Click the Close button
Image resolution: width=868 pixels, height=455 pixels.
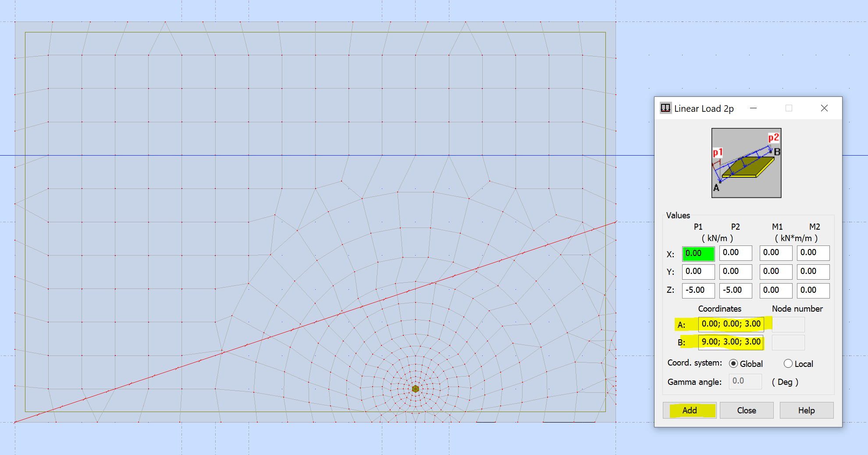pos(746,410)
